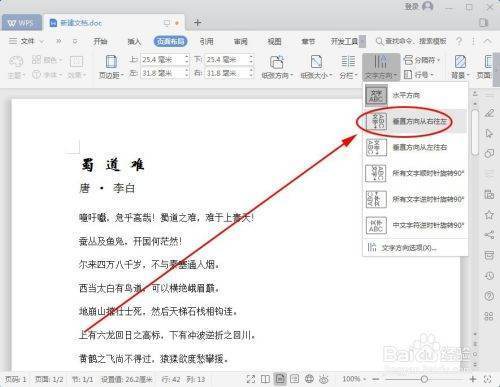The height and width of the screenshot is (387, 500).
Task: Switch to web layout globe icon
Action: 309,379
